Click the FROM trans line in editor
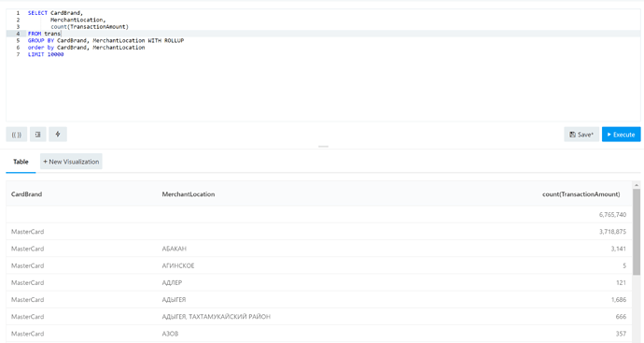644x343 pixels. (x=45, y=34)
